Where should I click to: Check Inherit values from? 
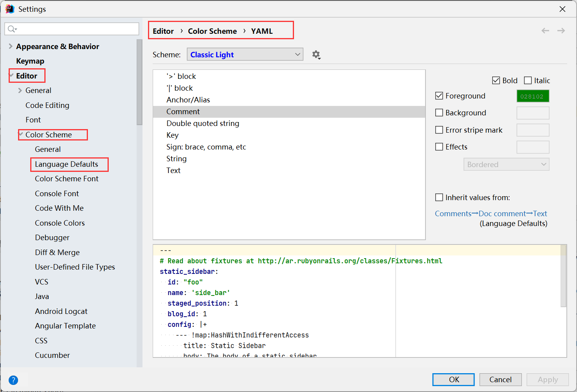pos(439,197)
